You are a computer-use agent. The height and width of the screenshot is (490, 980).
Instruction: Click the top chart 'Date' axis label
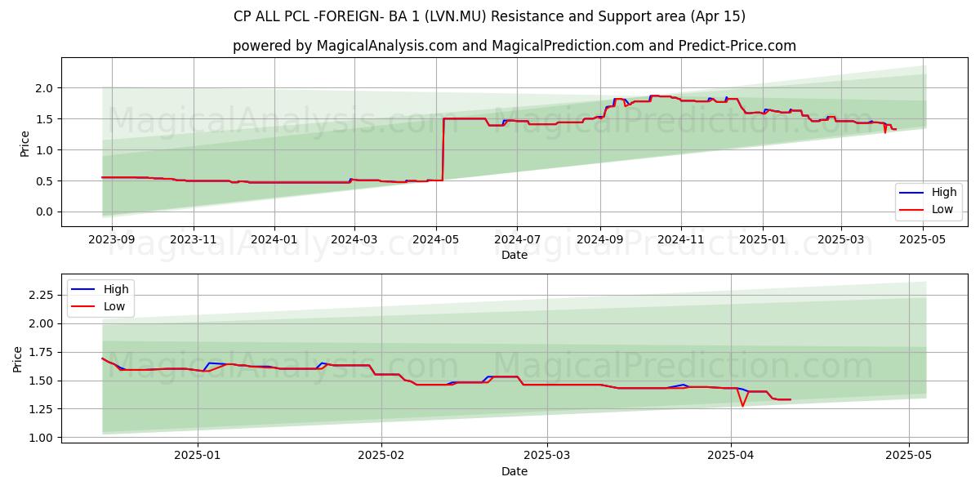tap(514, 255)
